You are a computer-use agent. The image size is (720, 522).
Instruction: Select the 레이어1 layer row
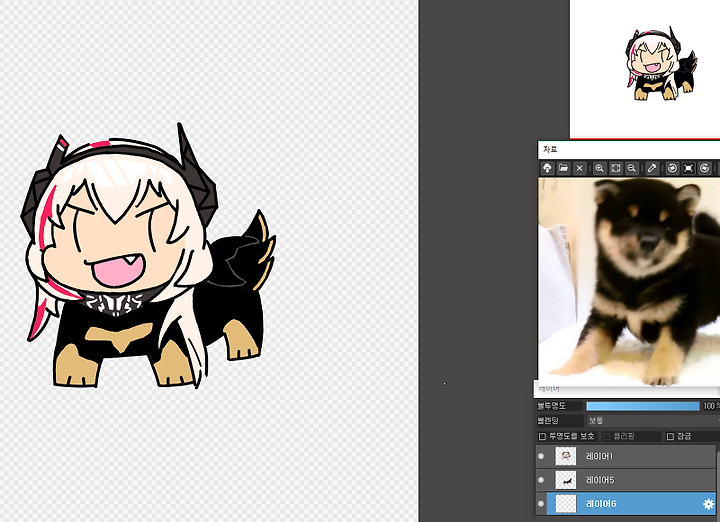(x=625, y=456)
